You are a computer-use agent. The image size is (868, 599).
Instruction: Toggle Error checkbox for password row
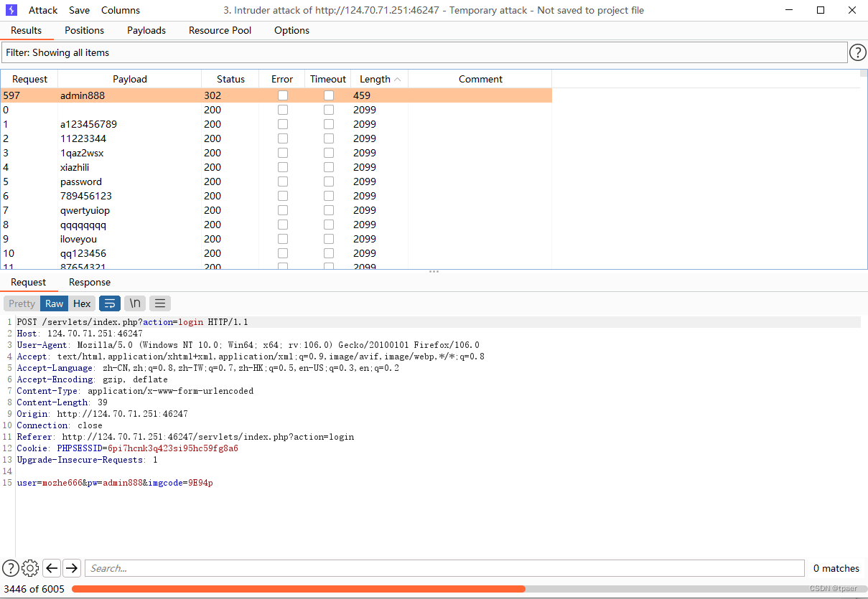pyautogui.click(x=283, y=181)
